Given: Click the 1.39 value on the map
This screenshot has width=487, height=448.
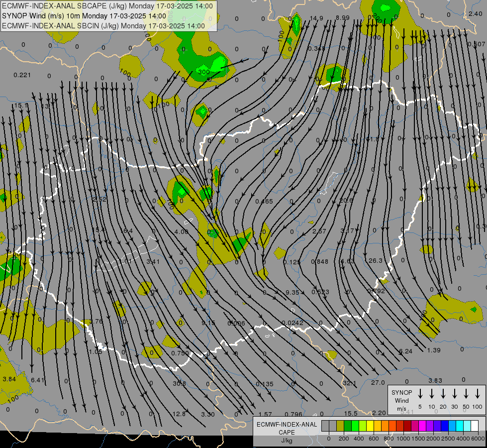Looking at the screenshot, I should pyautogui.click(x=434, y=350).
